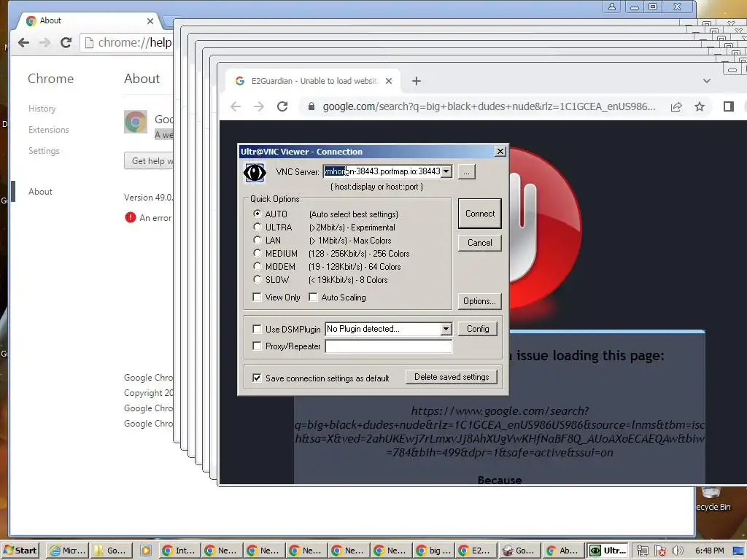Click the Get help button on About page
The height and width of the screenshot is (560, 747).
pos(149,161)
